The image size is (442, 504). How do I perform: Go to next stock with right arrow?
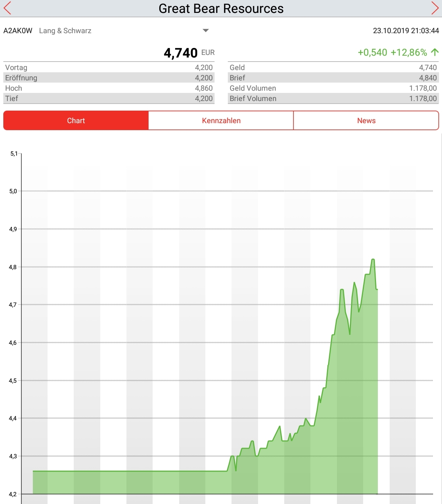pos(435,8)
